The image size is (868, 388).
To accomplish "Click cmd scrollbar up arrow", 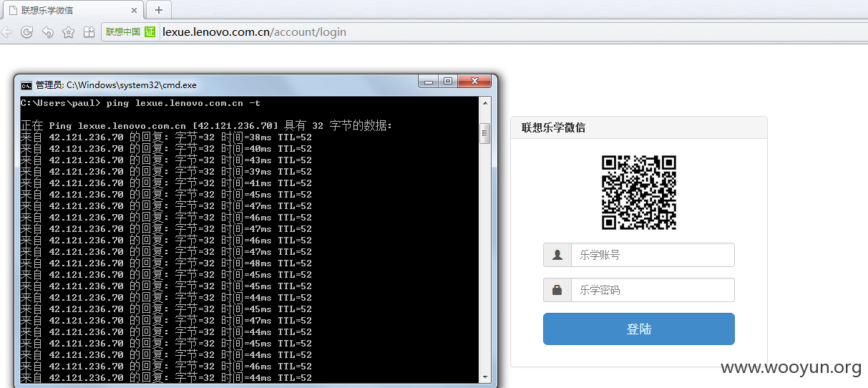I will (x=484, y=103).
